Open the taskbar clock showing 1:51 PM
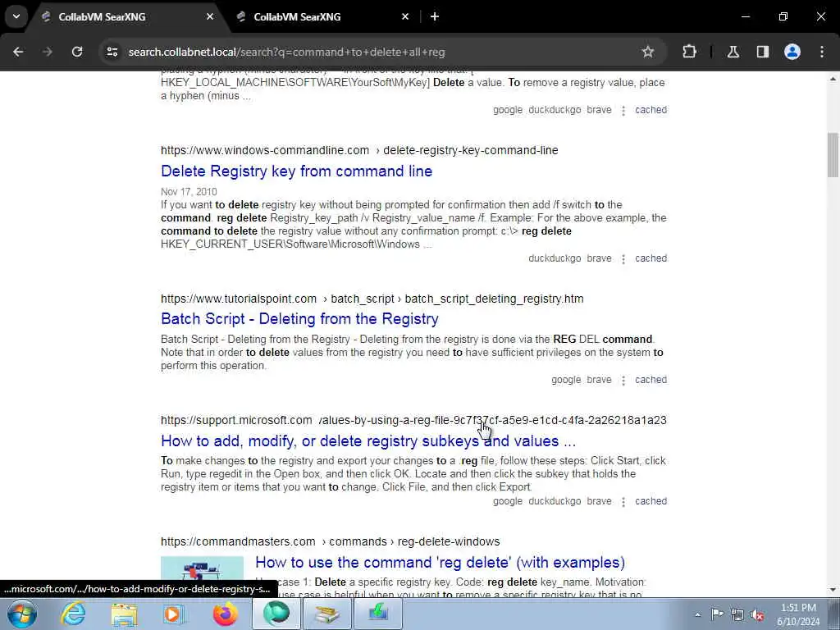Viewport: 840px width, 630px height. click(798, 614)
